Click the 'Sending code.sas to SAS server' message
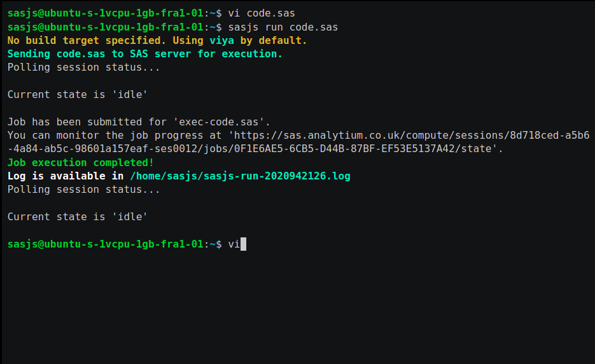This screenshot has width=595, height=364. pyautogui.click(x=144, y=54)
